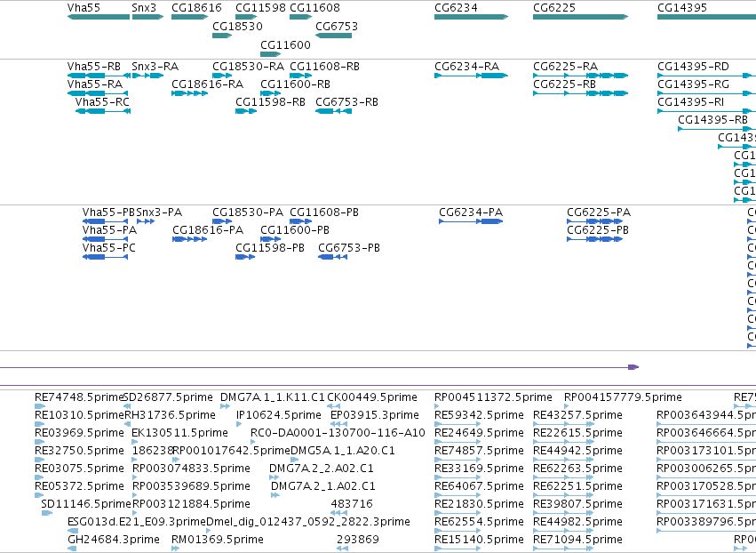Click protein CG6753-PB
Screen dimensions: 756x553
click(x=349, y=248)
